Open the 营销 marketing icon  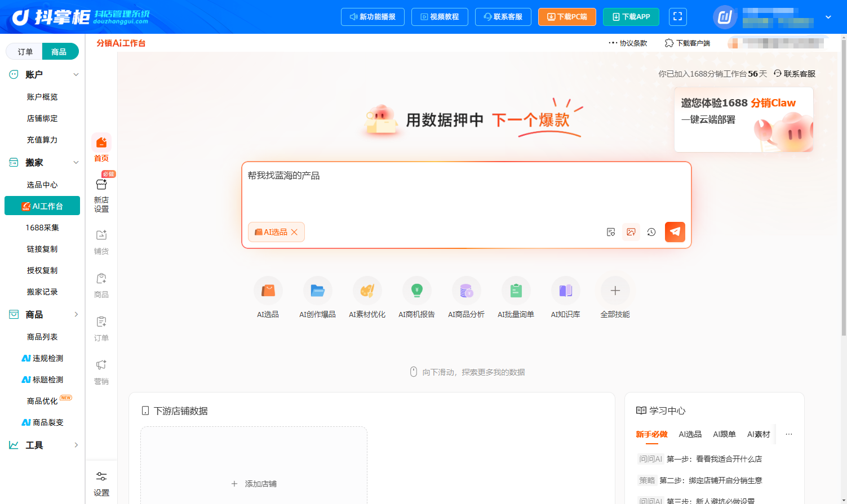[x=101, y=372]
